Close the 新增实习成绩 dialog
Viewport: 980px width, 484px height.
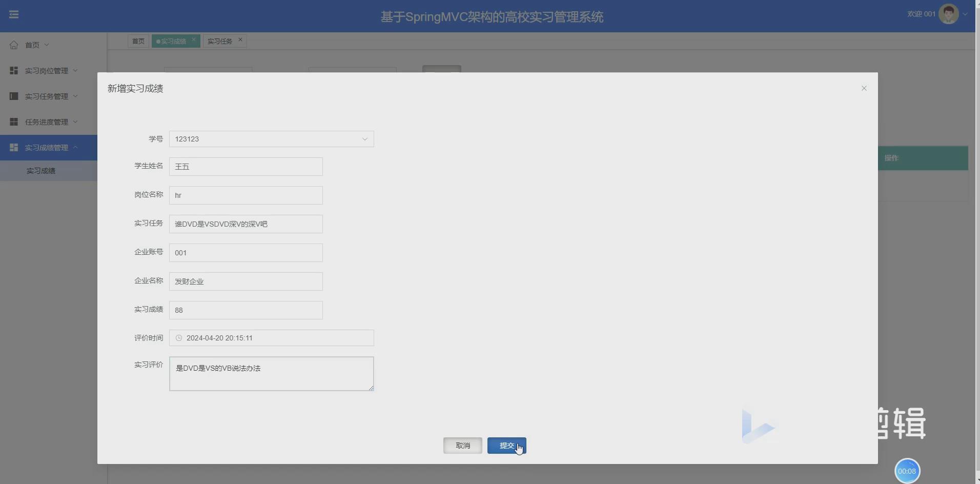click(864, 88)
